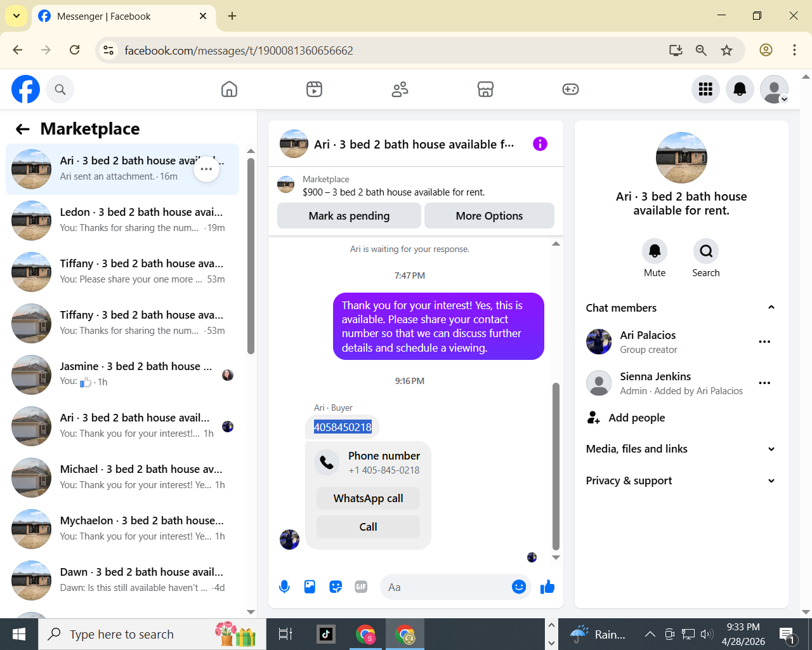
Task: Expand Media, files and links
Action: 681,449
